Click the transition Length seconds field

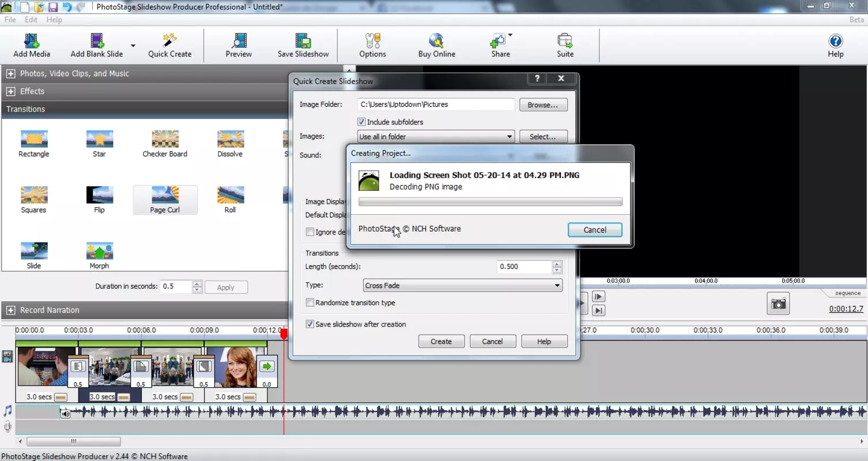click(524, 267)
